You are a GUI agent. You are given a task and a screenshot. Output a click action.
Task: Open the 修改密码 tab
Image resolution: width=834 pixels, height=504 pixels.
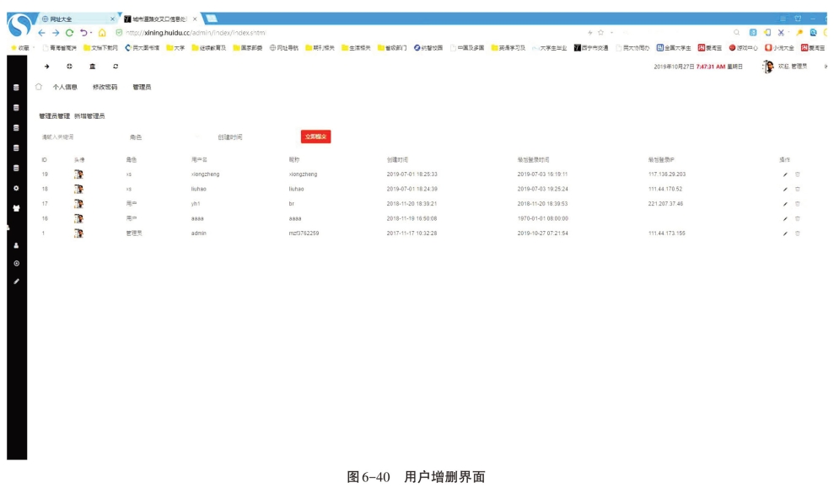point(105,87)
